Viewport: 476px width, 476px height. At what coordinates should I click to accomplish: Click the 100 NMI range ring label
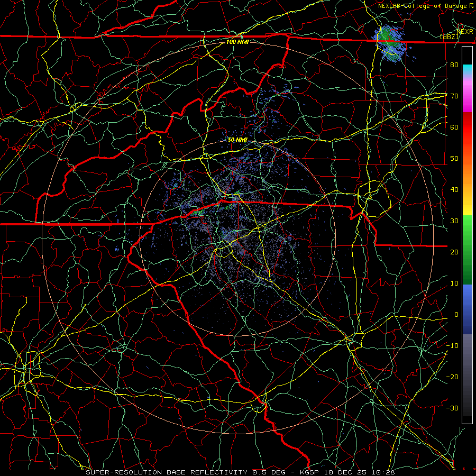[x=237, y=42]
